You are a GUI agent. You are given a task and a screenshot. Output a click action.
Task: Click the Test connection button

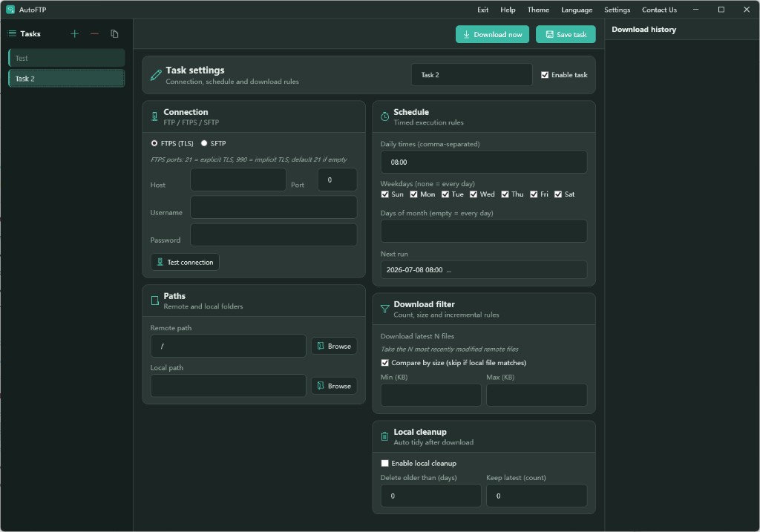(185, 262)
